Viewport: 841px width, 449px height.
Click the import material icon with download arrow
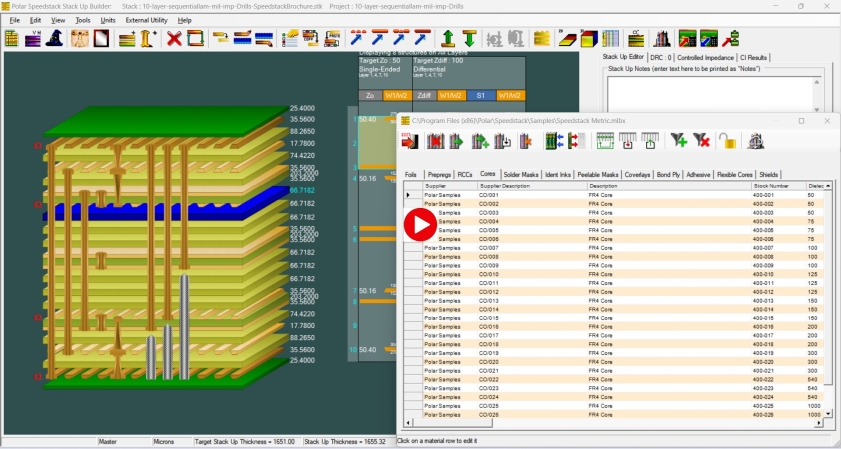coord(503,141)
